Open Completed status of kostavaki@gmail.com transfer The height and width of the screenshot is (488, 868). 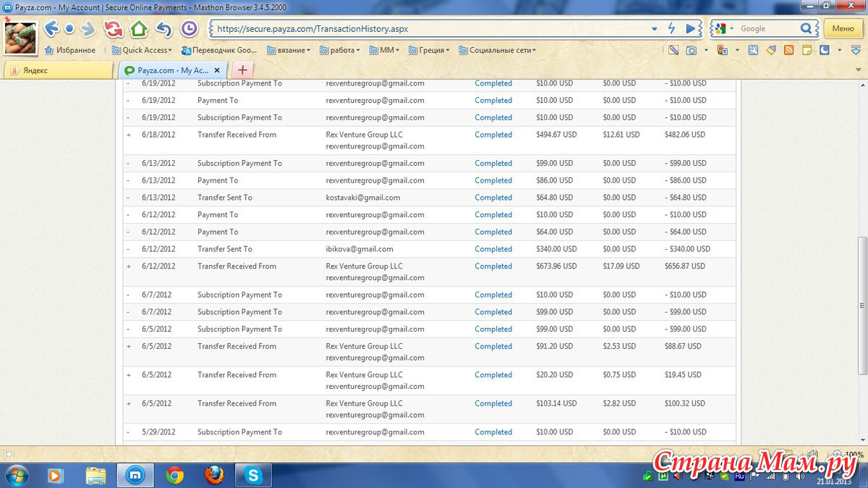click(493, 198)
